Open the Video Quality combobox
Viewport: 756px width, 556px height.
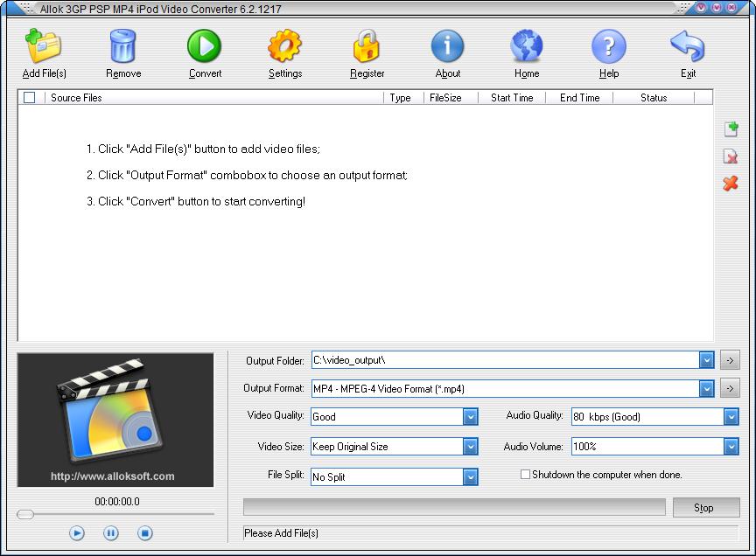[471, 417]
